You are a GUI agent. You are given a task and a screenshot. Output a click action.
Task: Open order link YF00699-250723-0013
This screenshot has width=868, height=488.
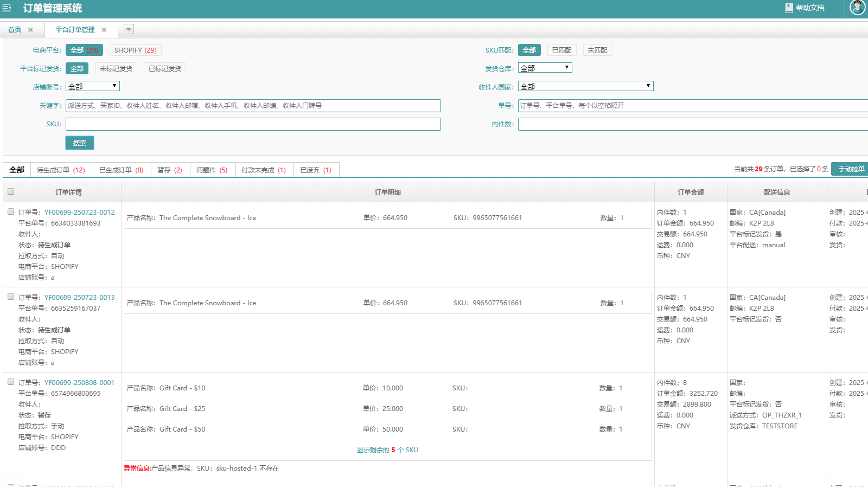[x=80, y=298]
